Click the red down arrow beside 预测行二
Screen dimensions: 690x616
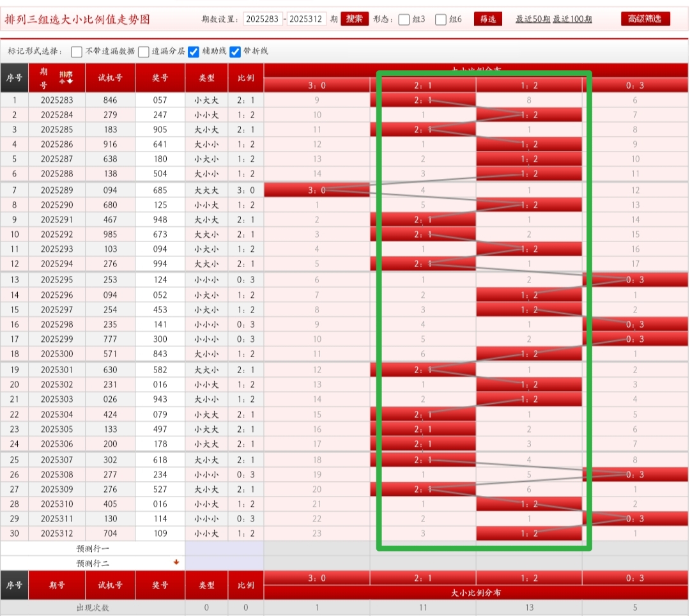click(176, 562)
